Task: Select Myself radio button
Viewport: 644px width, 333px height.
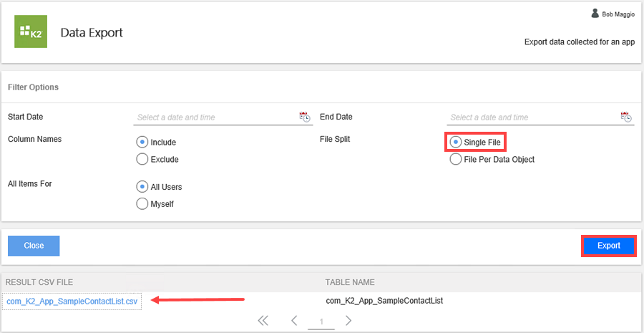Action: tap(142, 203)
